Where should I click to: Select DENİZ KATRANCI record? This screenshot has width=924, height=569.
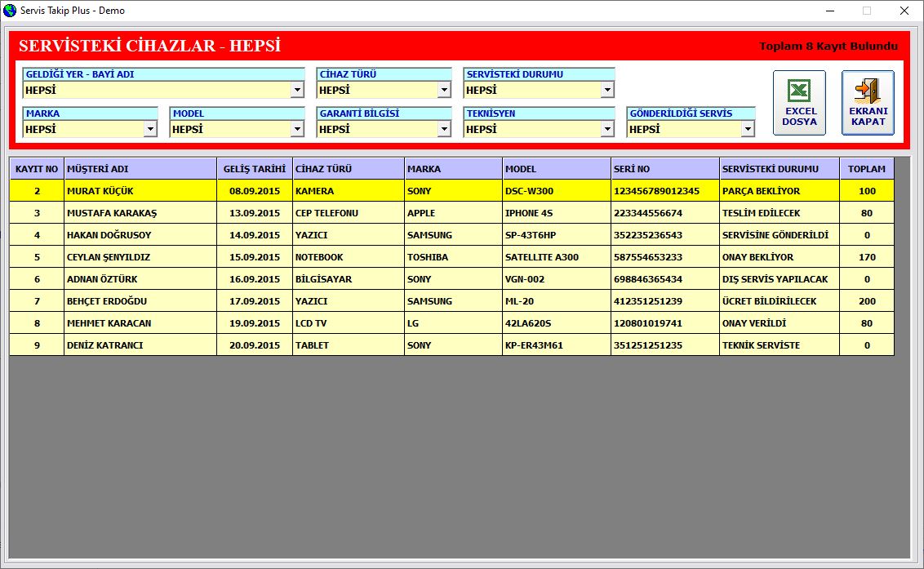click(x=140, y=345)
